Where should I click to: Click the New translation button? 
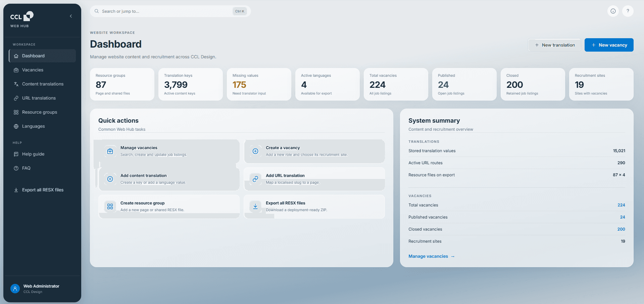tap(554, 45)
